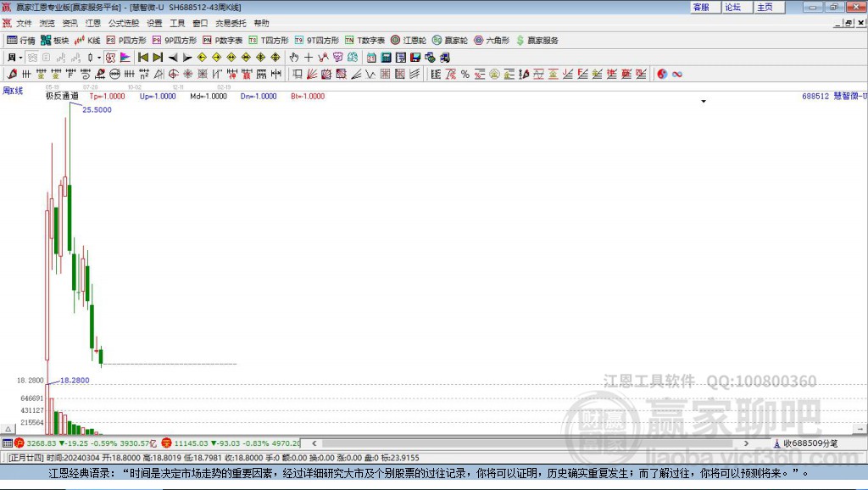This screenshot has width=868, height=490.
Task: Click the horizontal scrollbar left arrow
Action: [314, 443]
